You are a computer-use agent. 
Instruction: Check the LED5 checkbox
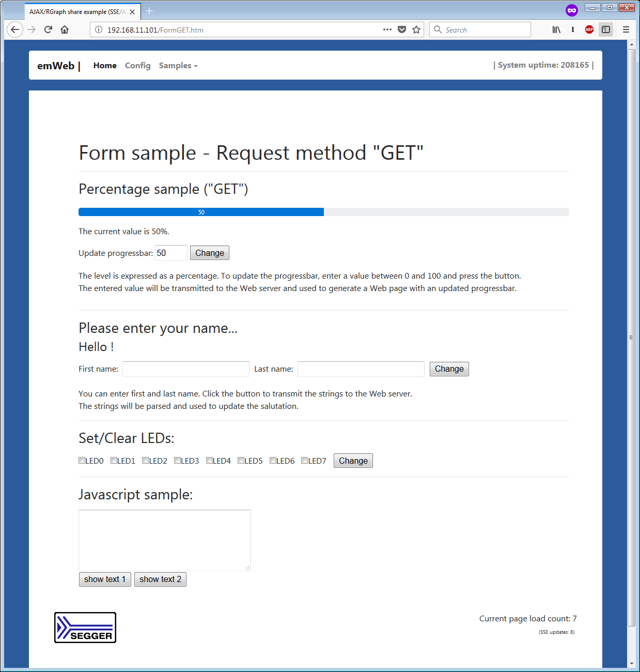point(241,461)
